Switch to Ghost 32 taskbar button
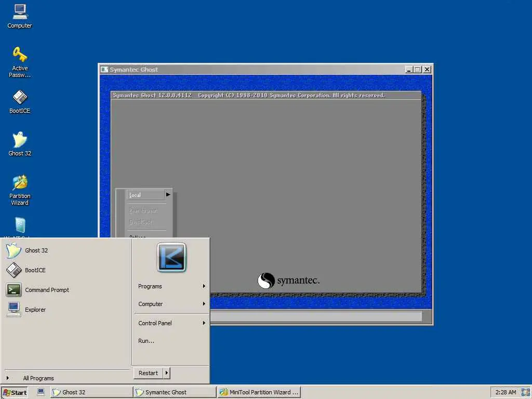Viewport: 532px width, 399px height. [x=91, y=392]
